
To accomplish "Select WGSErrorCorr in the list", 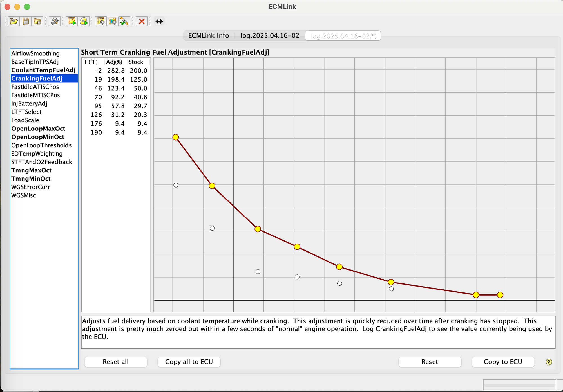I will (44, 187).
